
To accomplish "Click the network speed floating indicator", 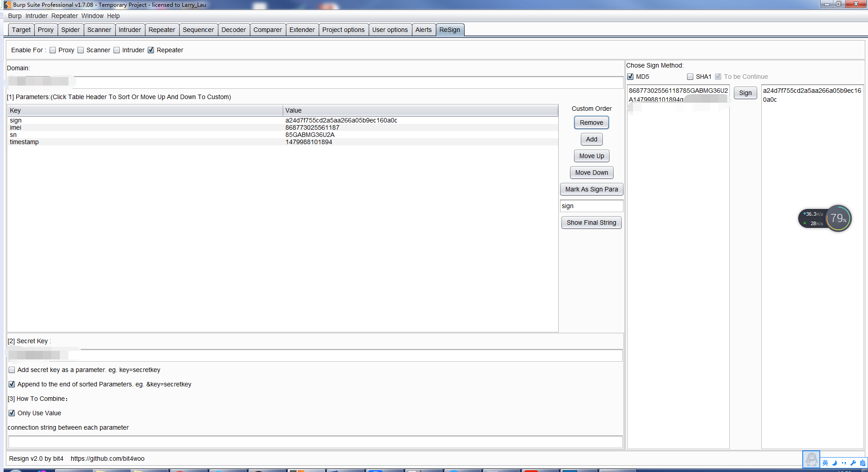I will click(x=813, y=218).
